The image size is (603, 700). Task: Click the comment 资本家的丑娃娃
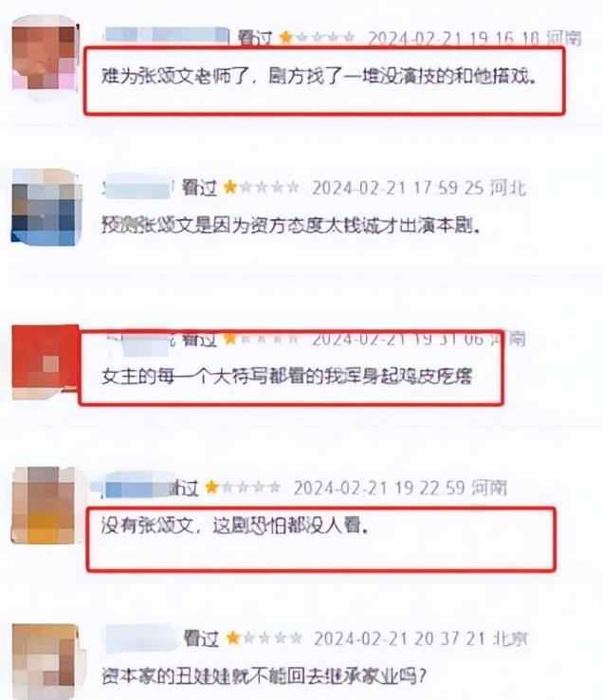[264, 676]
